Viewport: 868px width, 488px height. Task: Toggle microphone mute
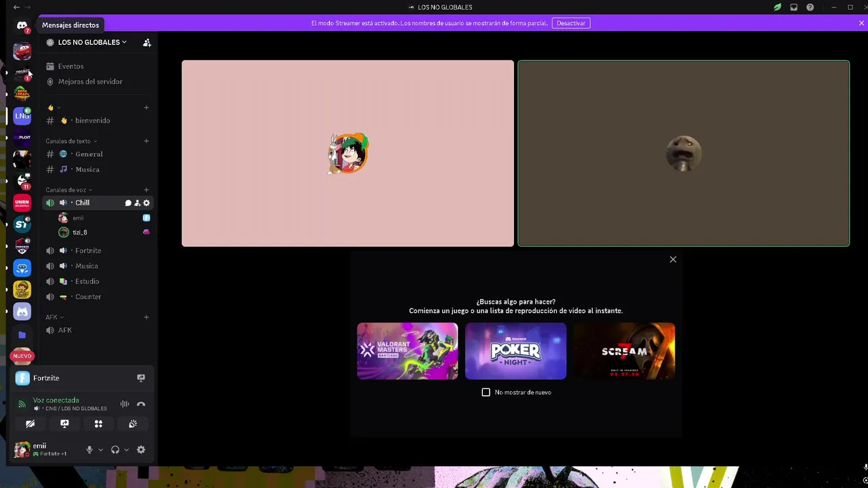click(x=89, y=450)
